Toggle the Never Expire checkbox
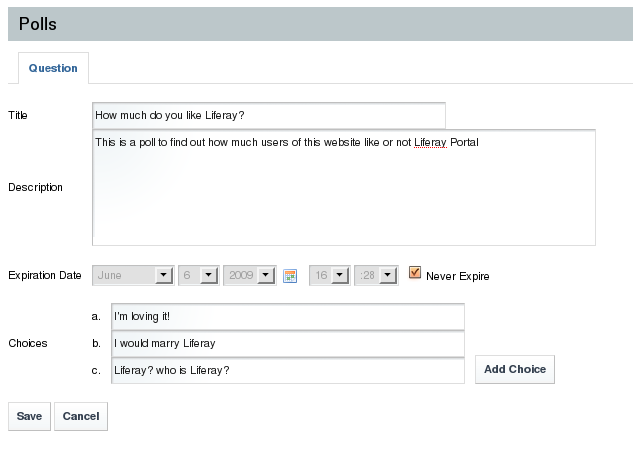Screen dimensions: 633x454 pyautogui.click(x=415, y=273)
